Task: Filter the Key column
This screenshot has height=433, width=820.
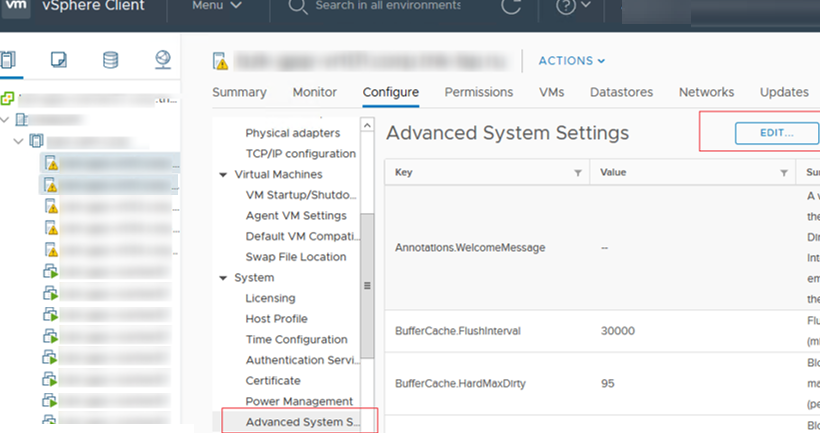Action: 578,173
